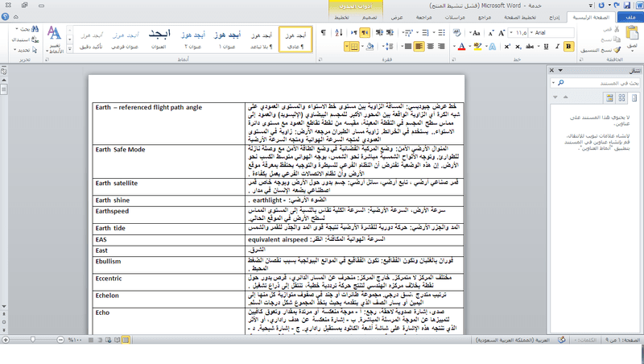
Task: Toggle the highlighted Align Left button
Action: click(x=419, y=47)
